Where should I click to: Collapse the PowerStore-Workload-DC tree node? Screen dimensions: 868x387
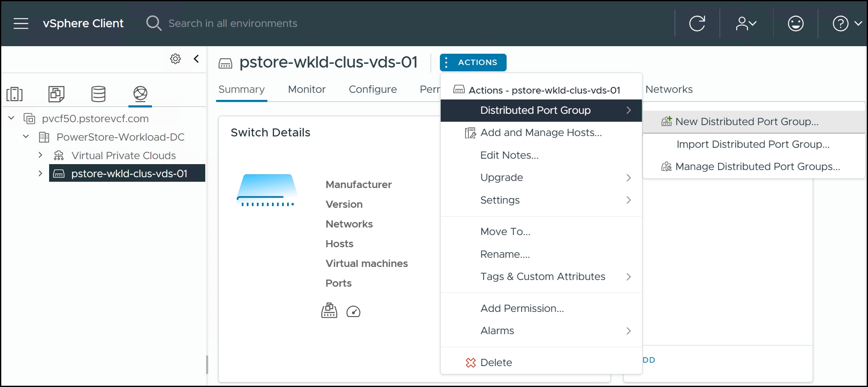coord(26,136)
